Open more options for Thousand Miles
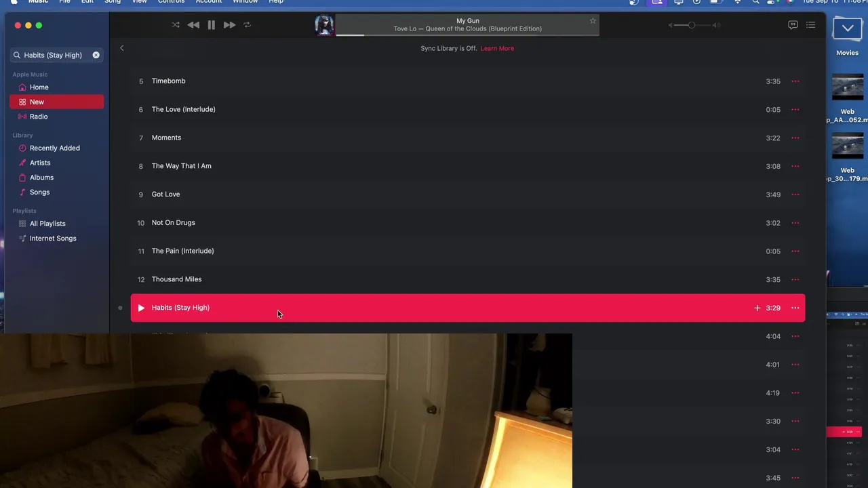868x488 pixels. [795, 279]
